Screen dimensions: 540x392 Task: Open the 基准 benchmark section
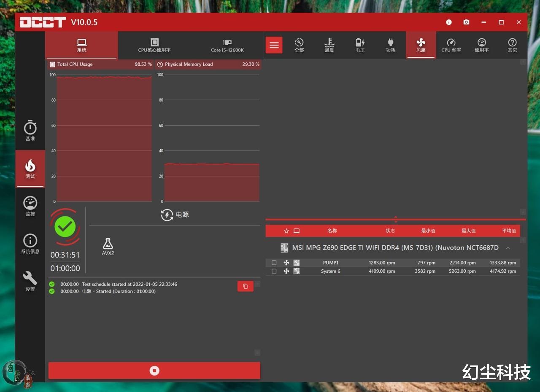pyautogui.click(x=30, y=131)
